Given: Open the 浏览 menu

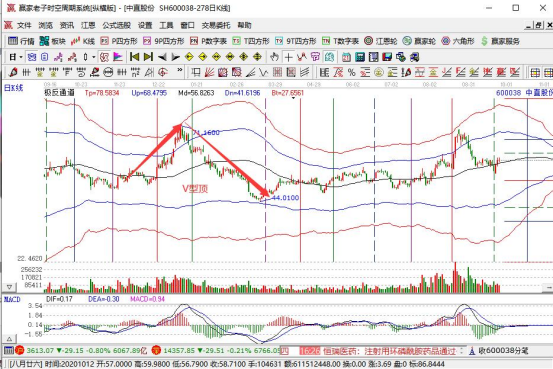Looking at the screenshot, I should click(x=45, y=25).
